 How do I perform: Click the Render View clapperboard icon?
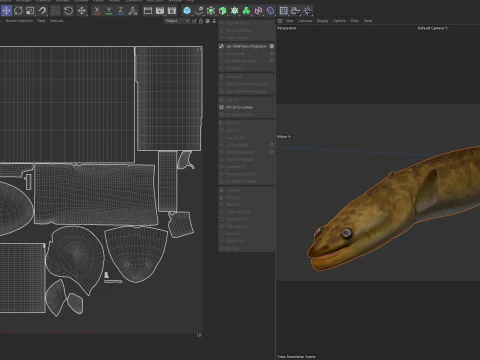coord(148,11)
